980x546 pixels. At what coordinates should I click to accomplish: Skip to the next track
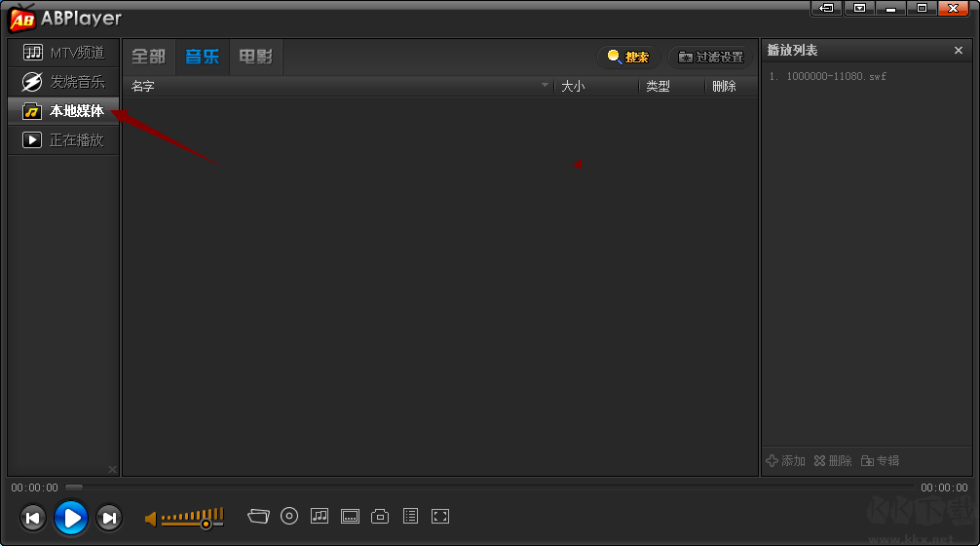pyautogui.click(x=109, y=518)
